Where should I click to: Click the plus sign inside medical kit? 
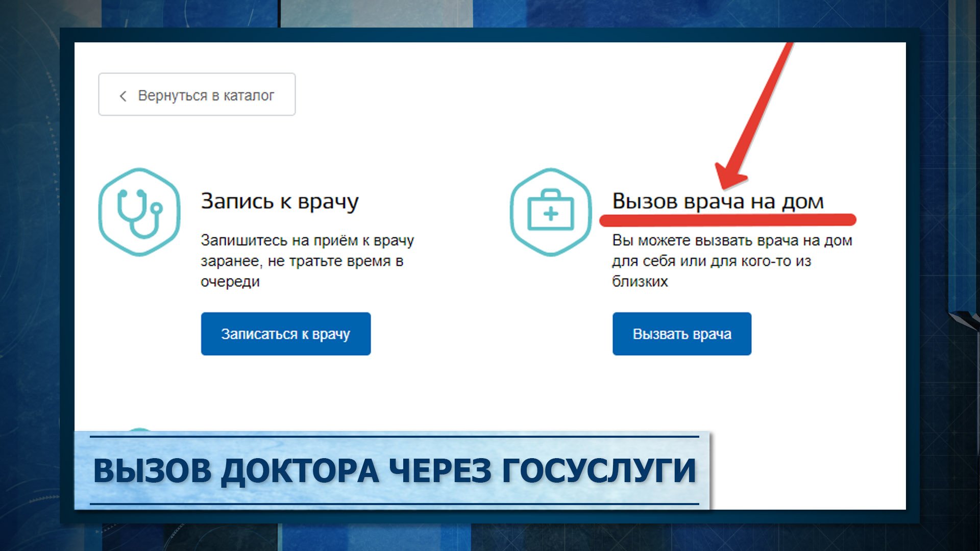click(x=550, y=214)
